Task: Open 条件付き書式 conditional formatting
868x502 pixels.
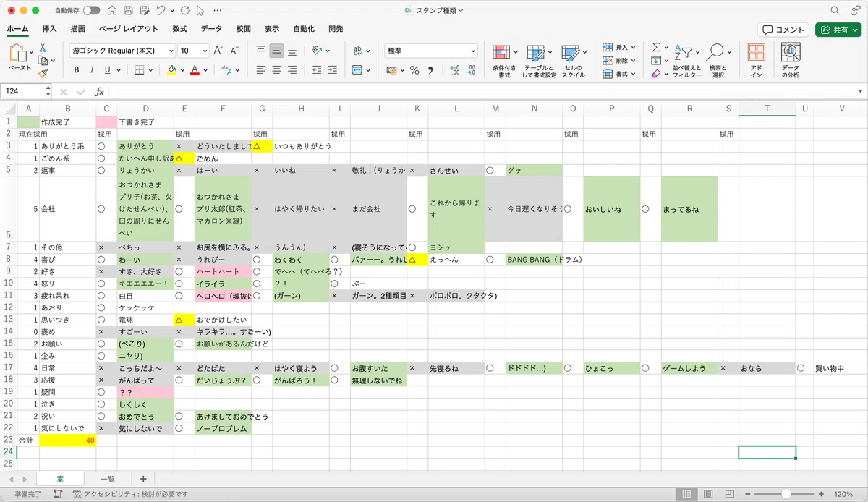Action: click(x=504, y=61)
